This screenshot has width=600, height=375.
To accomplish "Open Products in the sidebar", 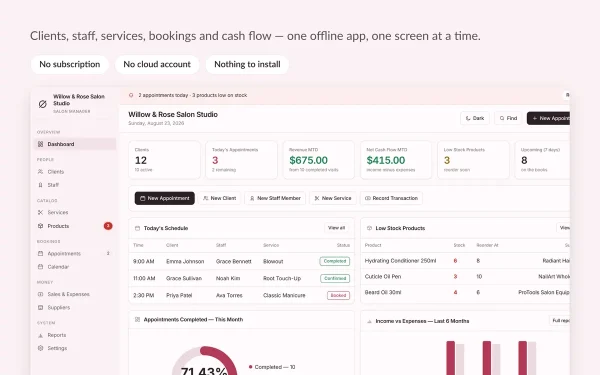I will [75, 226].
